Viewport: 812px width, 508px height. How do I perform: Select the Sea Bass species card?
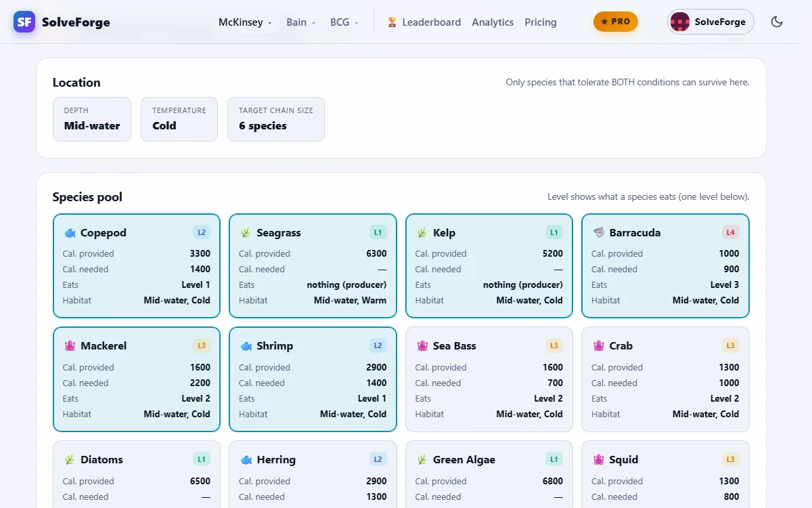click(x=489, y=379)
